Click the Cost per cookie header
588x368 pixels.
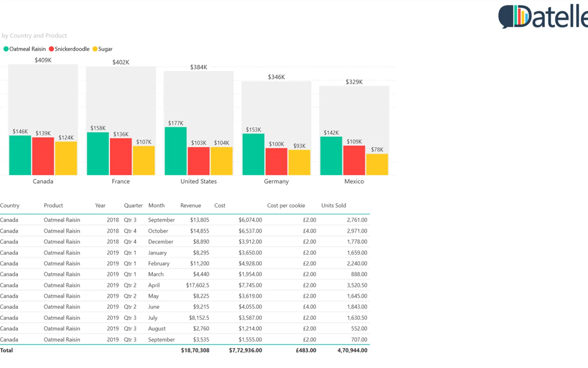tap(286, 205)
